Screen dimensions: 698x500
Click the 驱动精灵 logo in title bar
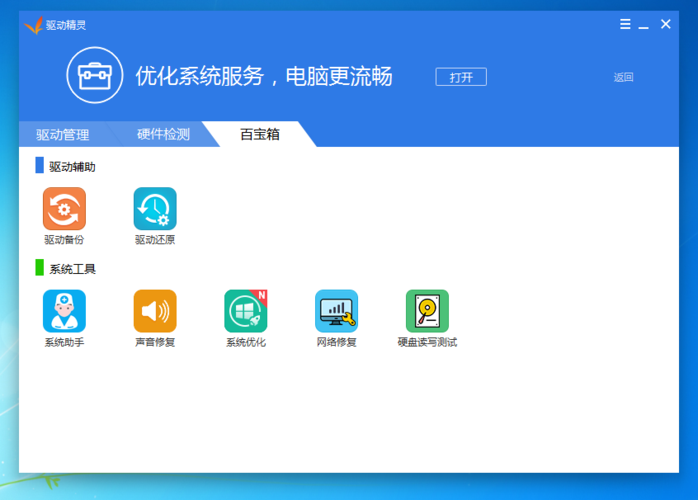pos(33,25)
